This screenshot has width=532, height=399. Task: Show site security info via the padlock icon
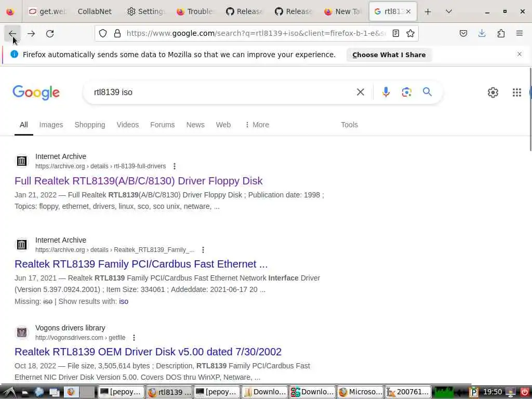117,33
